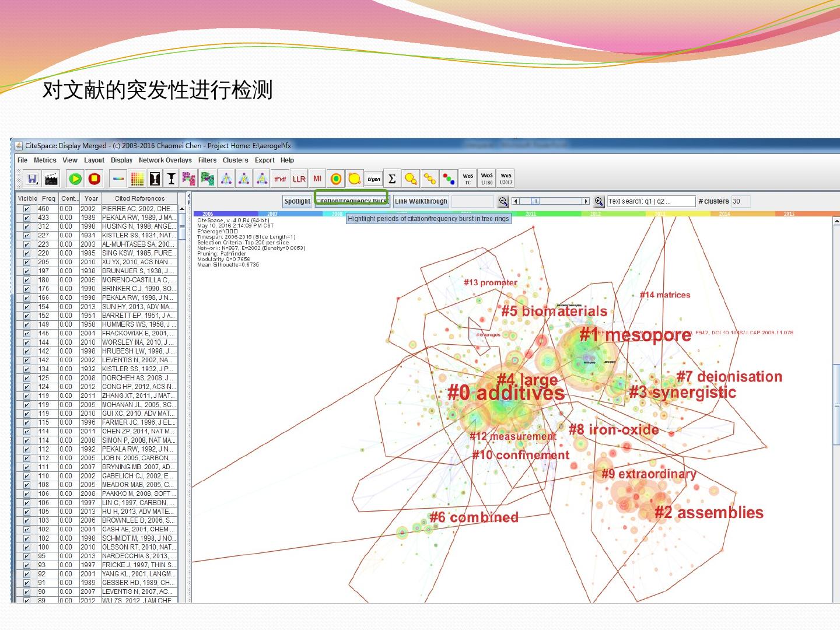The width and height of the screenshot is (840, 630).
Task: Click the Eigen toolbar icon
Action: [x=374, y=178]
